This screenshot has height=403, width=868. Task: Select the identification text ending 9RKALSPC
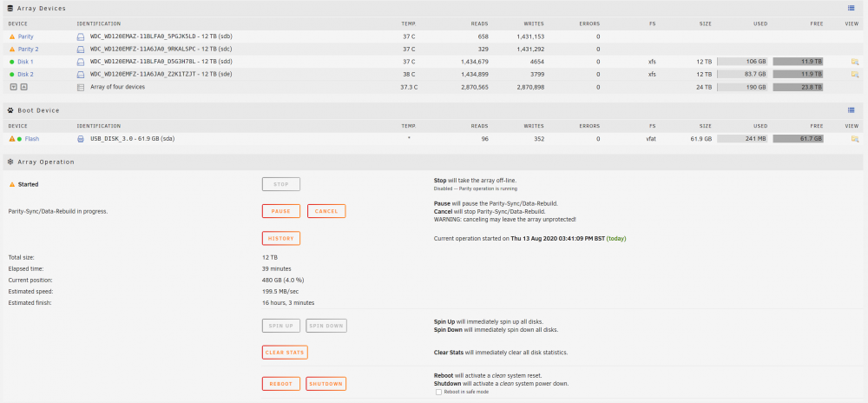pos(161,50)
